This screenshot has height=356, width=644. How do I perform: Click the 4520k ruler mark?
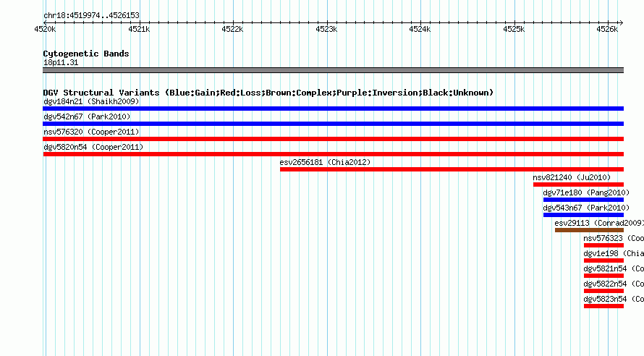click(x=45, y=29)
